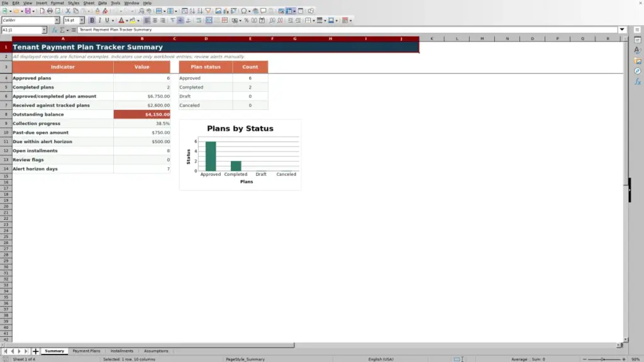
Task: Click the formula input line
Action: click(347, 30)
